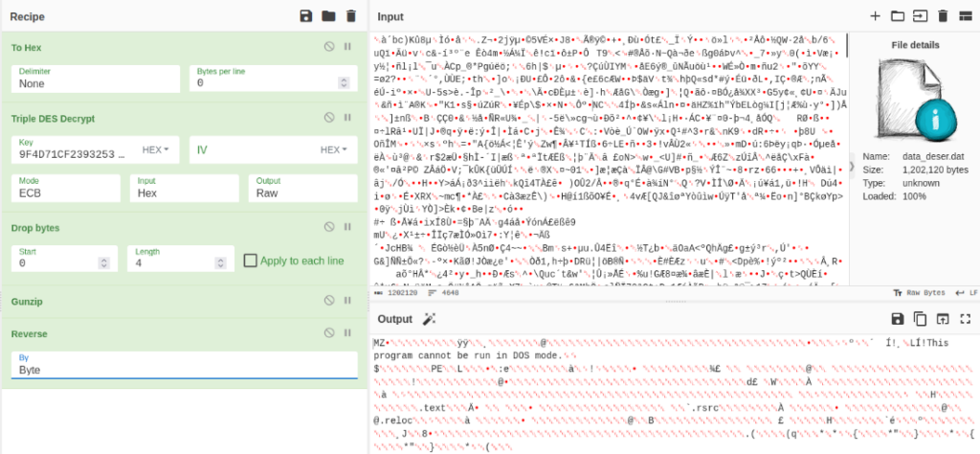Image resolution: width=980 pixels, height=454 pixels.
Task: Set breakpoint on Triple DES Decrypt
Action: [348, 119]
